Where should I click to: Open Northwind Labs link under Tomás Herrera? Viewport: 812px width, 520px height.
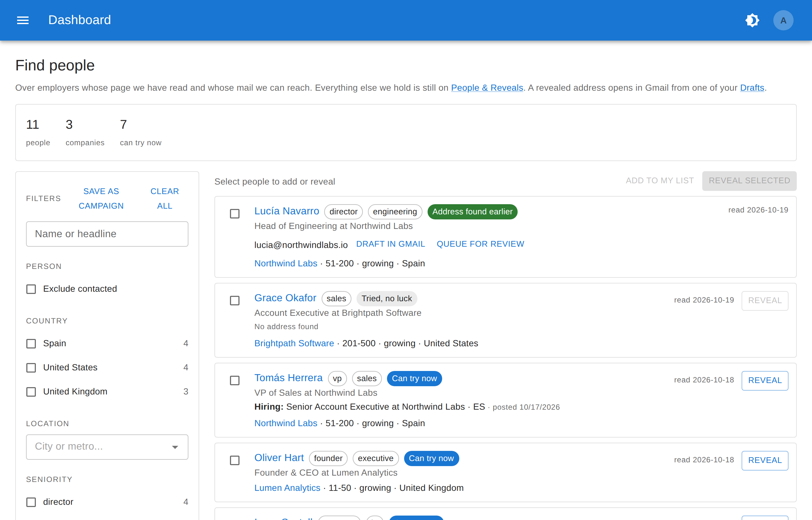pos(286,423)
